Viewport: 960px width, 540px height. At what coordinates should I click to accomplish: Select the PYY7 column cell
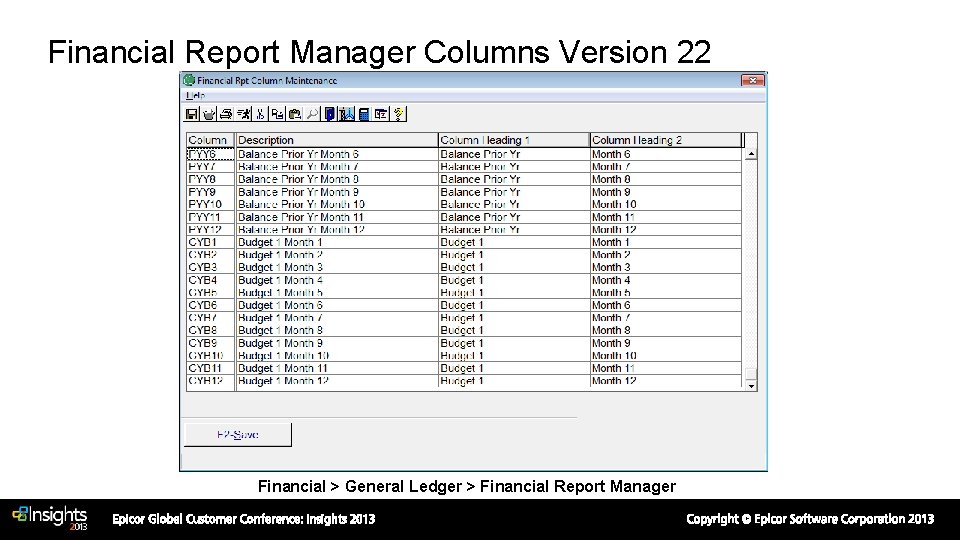tap(210, 167)
